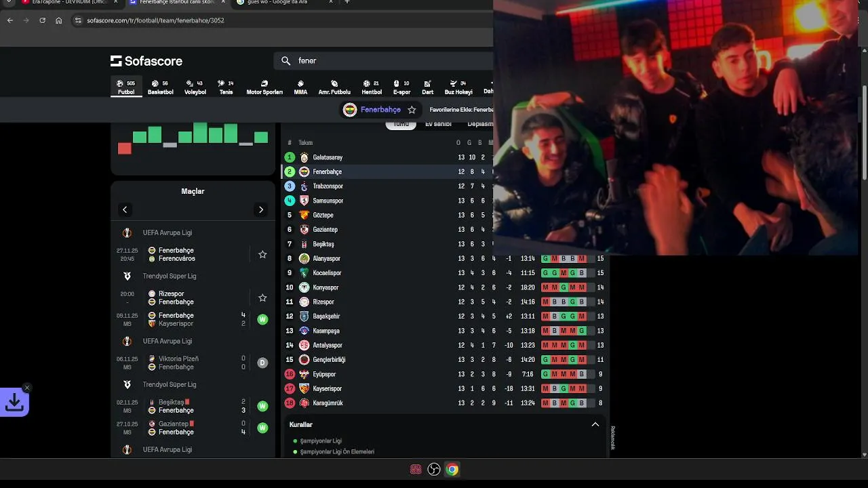The height and width of the screenshot is (488, 868).
Task: Open the Hentbol sport tab
Action: pyautogui.click(x=372, y=87)
